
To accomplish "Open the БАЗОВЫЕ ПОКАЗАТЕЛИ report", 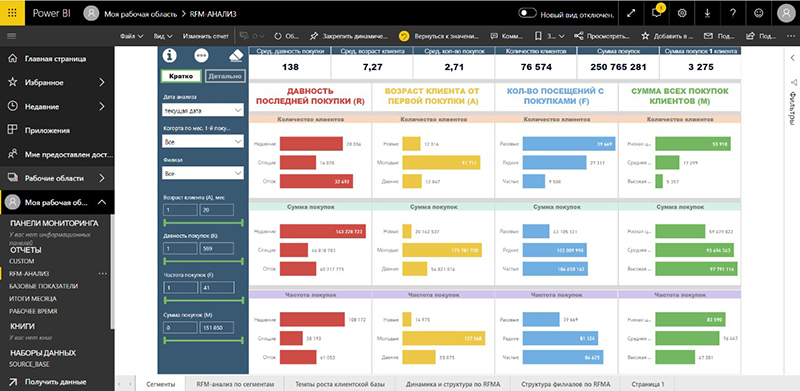I will pos(43,286).
